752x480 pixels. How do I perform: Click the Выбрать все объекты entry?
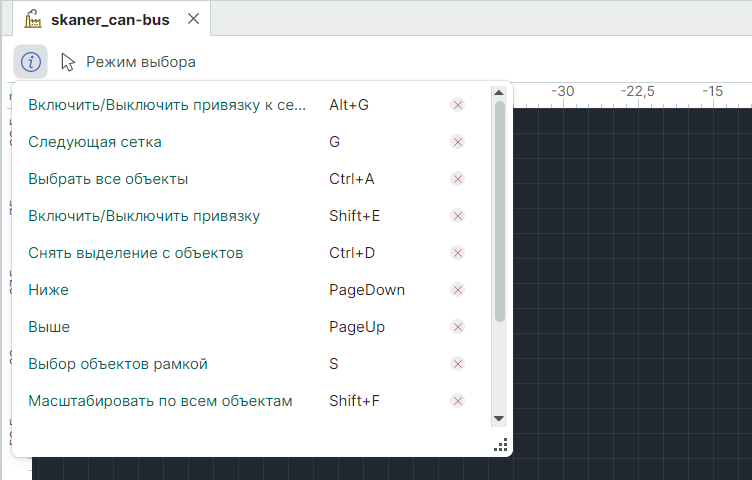tap(108, 179)
